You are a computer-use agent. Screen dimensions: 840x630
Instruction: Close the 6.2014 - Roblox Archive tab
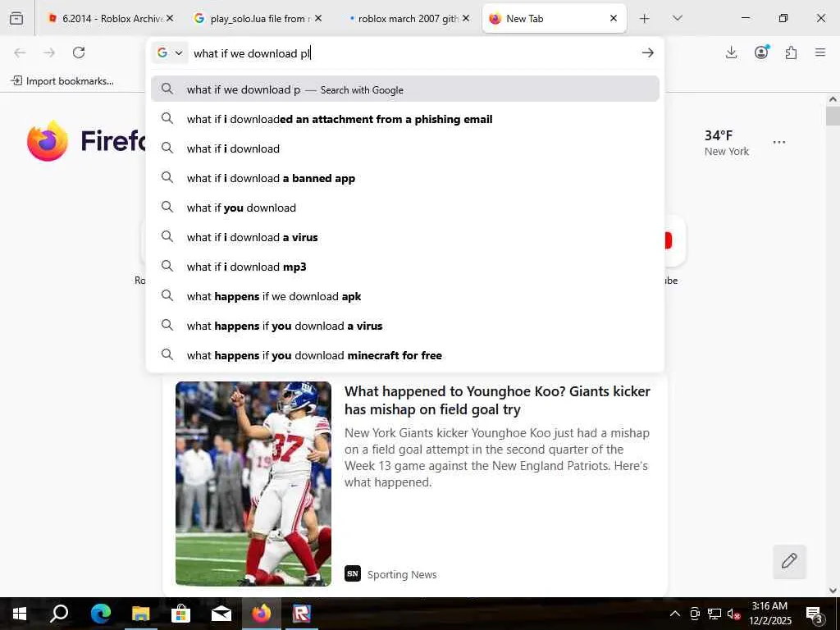[x=170, y=18]
